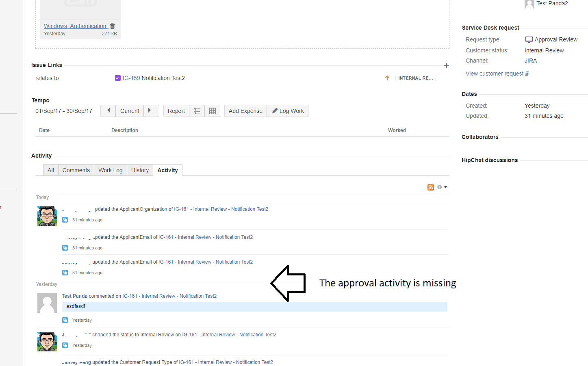Select the highlighted Activity tab
This screenshot has width=588, height=366.
point(168,170)
